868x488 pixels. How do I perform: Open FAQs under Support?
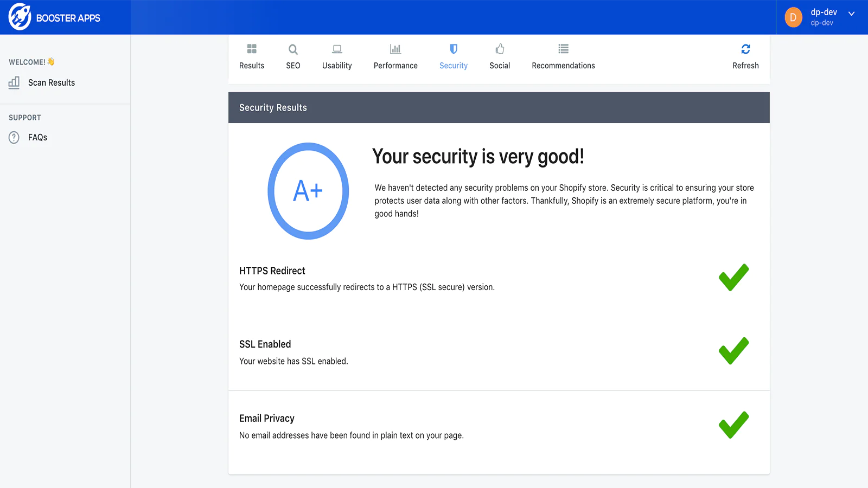click(37, 138)
